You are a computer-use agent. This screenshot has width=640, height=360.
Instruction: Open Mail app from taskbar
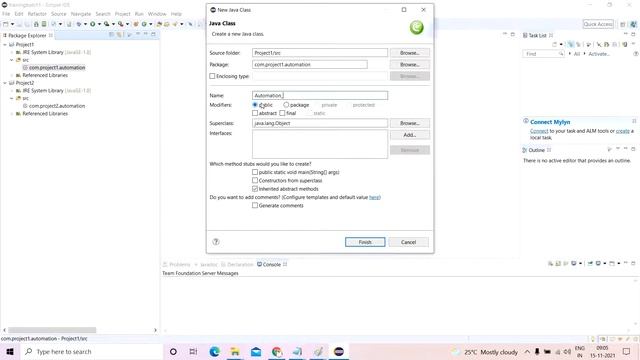(x=256, y=351)
